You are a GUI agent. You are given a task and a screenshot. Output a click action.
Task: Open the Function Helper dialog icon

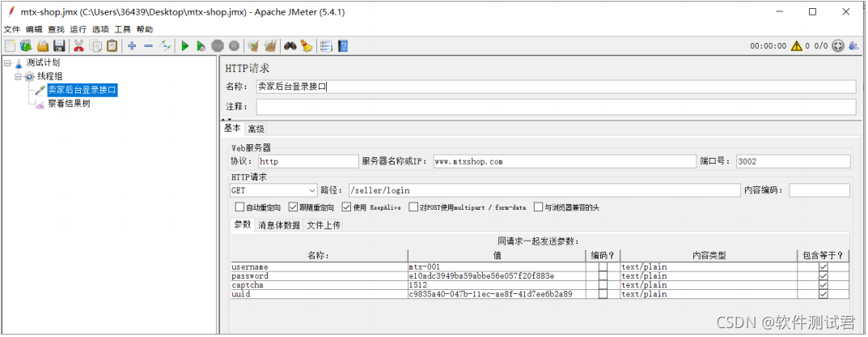[x=327, y=46]
